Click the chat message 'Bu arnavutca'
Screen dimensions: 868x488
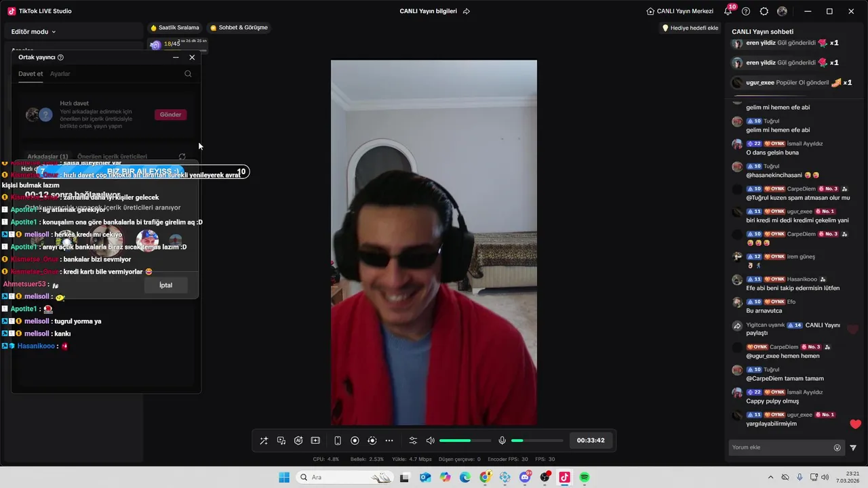[x=764, y=310]
